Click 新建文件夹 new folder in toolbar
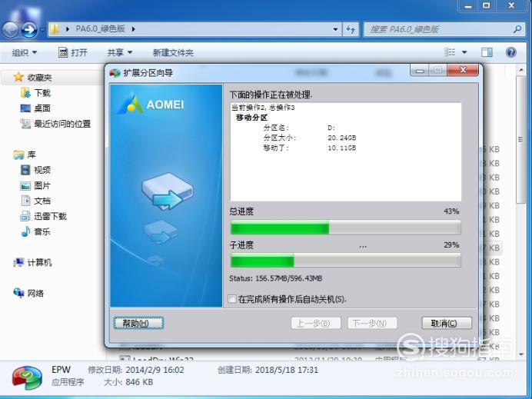 pyautogui.click(x=173, y=52)
